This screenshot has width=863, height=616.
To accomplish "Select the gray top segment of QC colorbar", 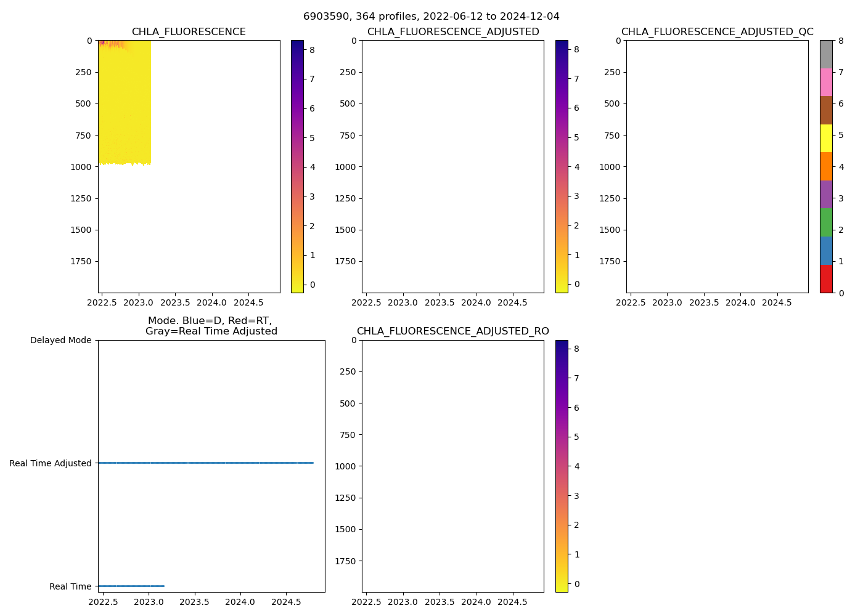I will pyautogui.click(x=826, y=54).
